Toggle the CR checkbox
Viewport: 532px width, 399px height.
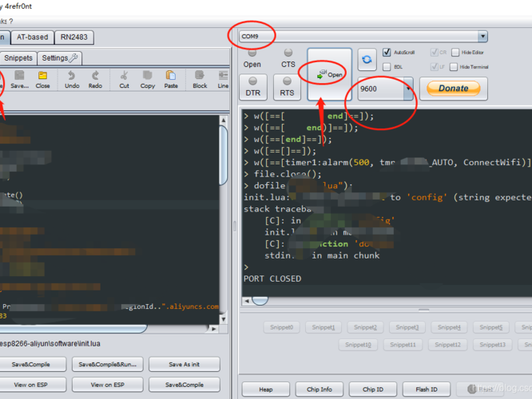point(434,52)
